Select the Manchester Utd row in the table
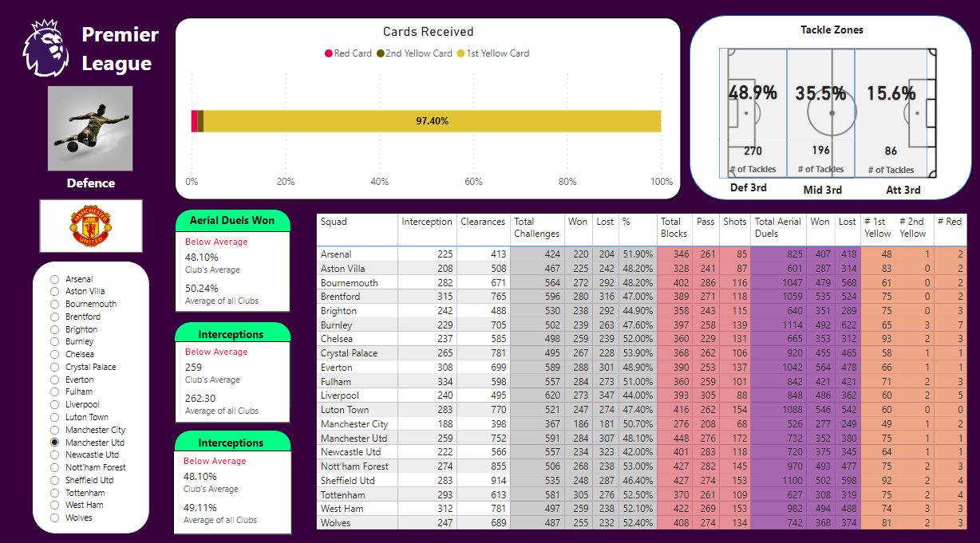 pyautogui.click(x=357, y=437)
